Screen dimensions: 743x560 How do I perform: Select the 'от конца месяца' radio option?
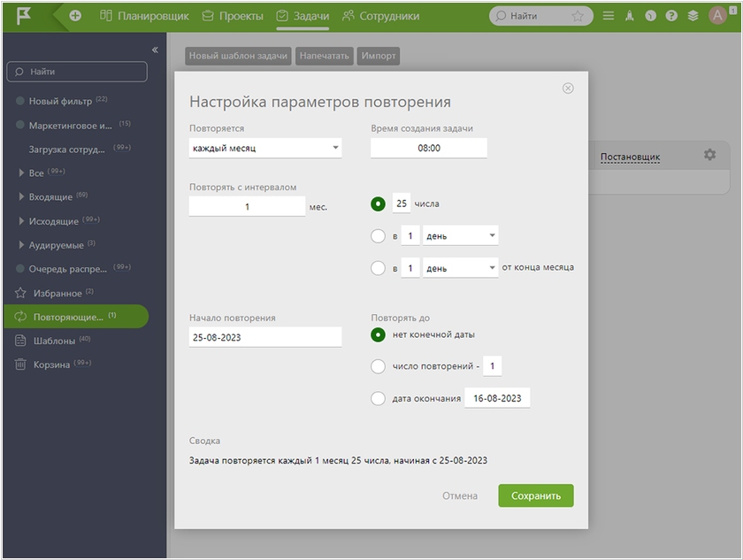click(x=378, y=268)
